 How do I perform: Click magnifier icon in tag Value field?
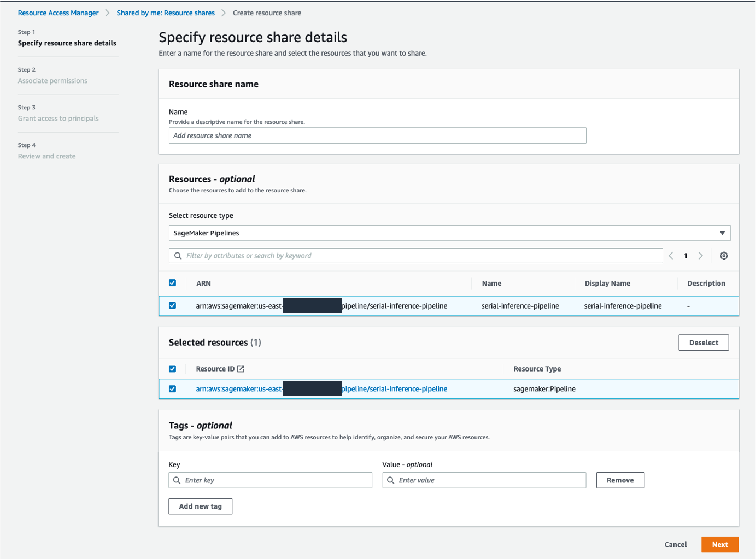pos(390,480)
